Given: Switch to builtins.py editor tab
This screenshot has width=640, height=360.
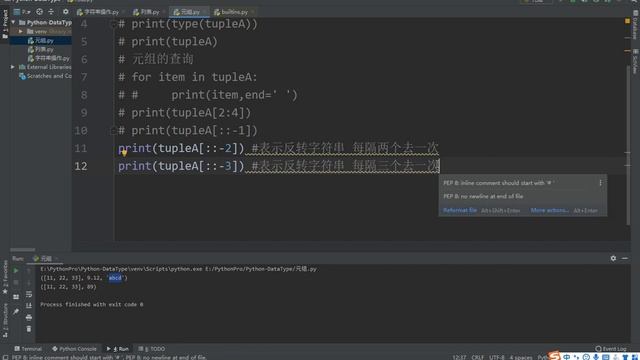Looking at the screenshot, I should click(234, 12).
